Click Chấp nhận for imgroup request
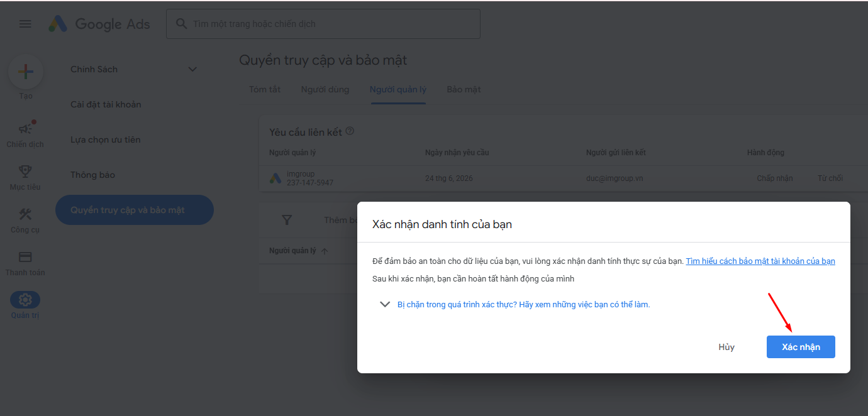Screen dimensions: 868x416 pyautogui.click(x=775, y=178)
